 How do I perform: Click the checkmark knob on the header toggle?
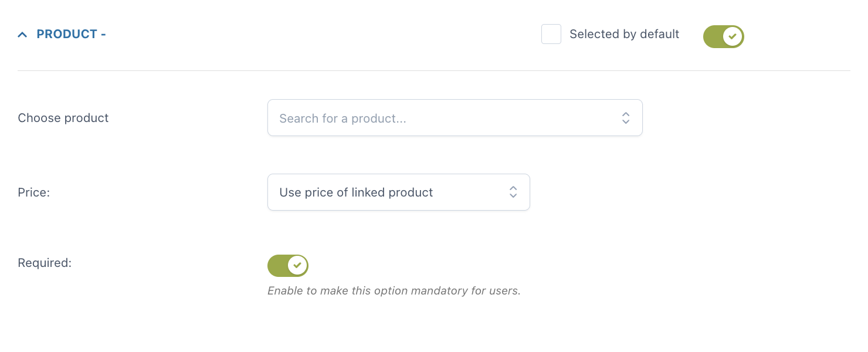tap(733, 36)
